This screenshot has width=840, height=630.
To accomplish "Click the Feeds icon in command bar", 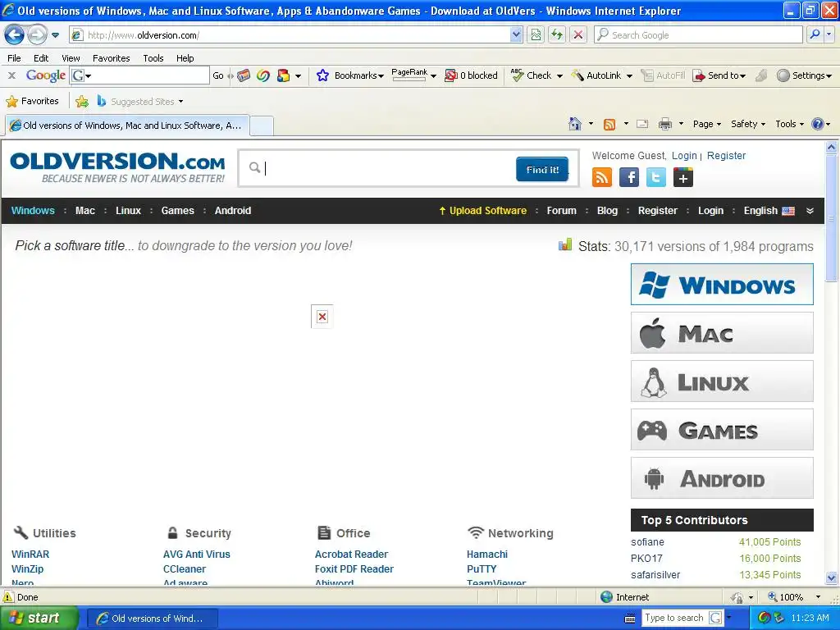I will coord(609,125).
